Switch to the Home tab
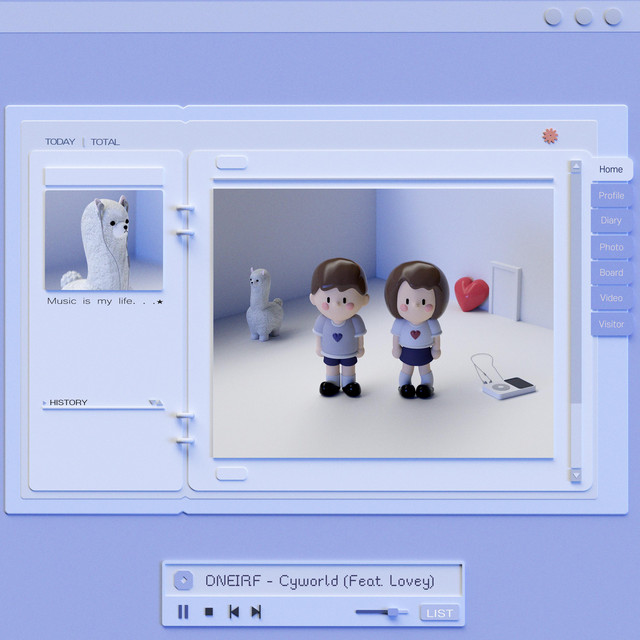Viewport: 640px width, 640px height. tap(610, 170)
